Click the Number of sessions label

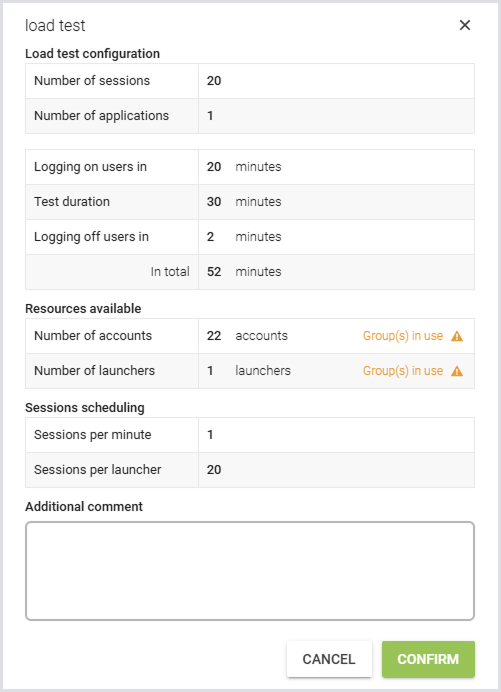coord(92,81)
